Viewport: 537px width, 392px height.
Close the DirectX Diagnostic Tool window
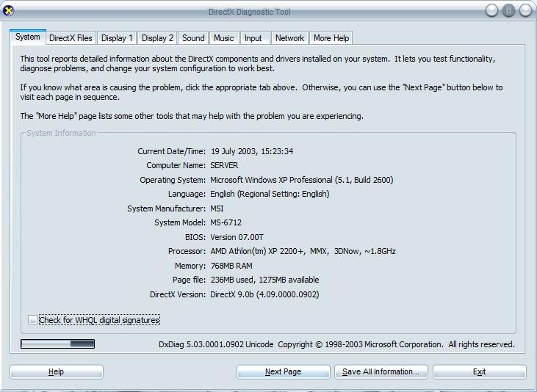(526, 10)
